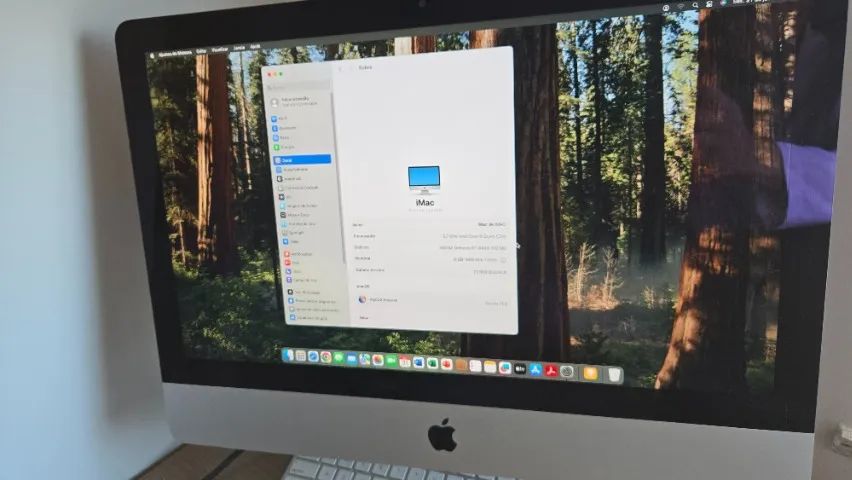
Task: Open Messages from the Dock
Action: [339, 358]
